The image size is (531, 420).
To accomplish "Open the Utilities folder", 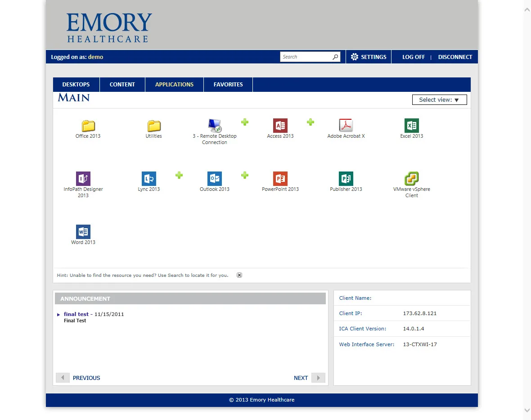I will tap(154, 126).
